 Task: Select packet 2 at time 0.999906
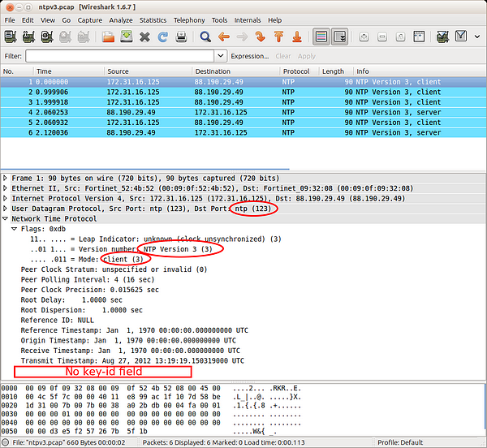(243, 92)
